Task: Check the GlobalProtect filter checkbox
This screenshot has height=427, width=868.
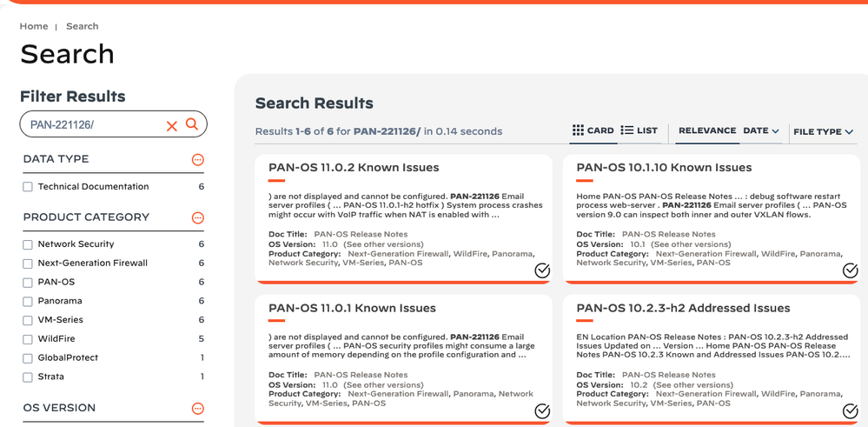Action: [28, 358]
